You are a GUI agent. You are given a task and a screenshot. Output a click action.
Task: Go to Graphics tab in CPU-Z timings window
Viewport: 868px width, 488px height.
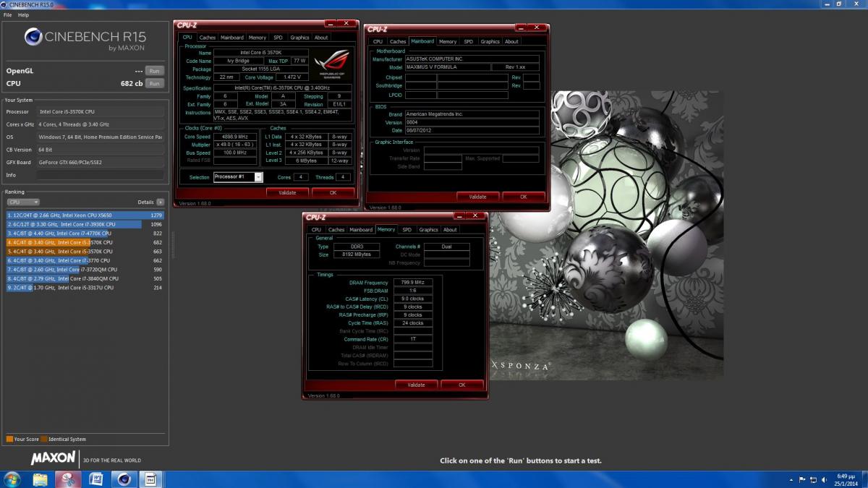tap(429, 230)
